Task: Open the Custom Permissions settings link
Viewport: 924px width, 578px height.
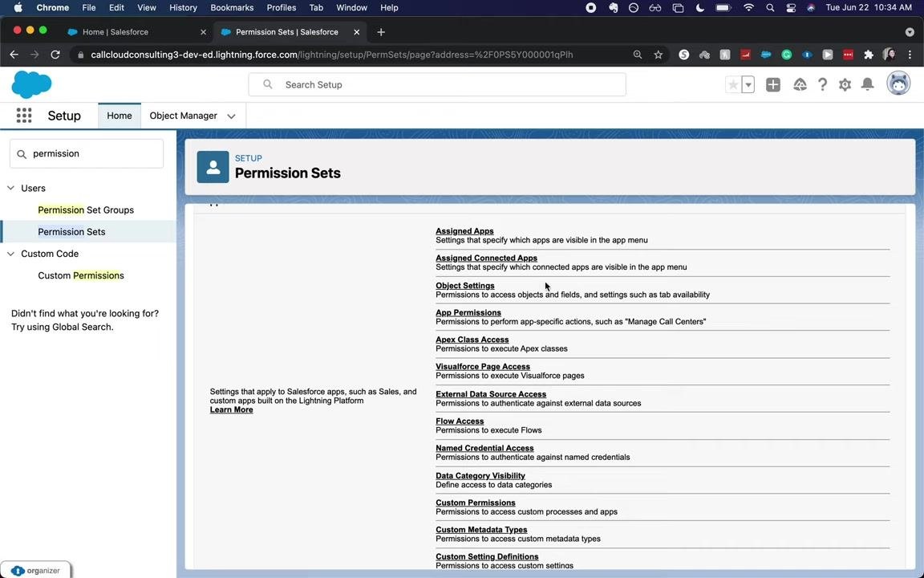Action: pos(476,503)
